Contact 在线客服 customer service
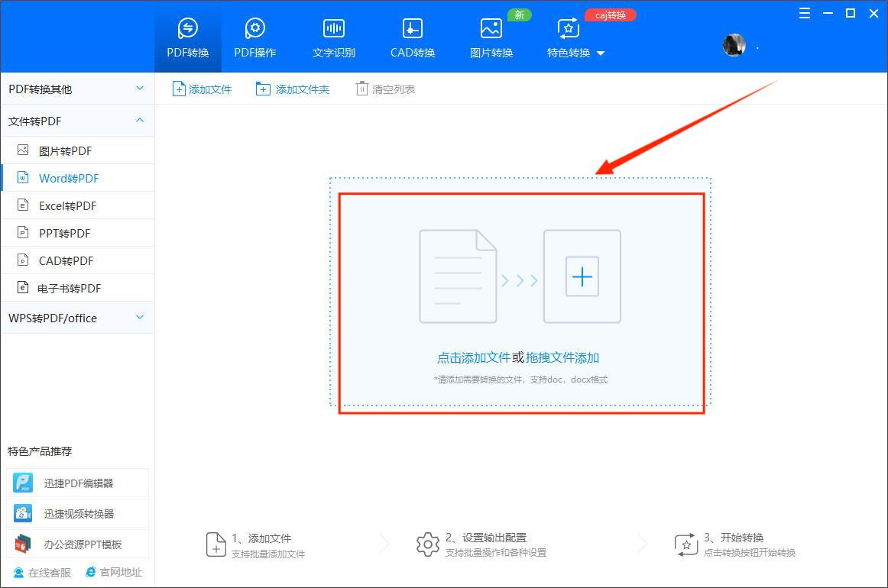 (41, 572)
